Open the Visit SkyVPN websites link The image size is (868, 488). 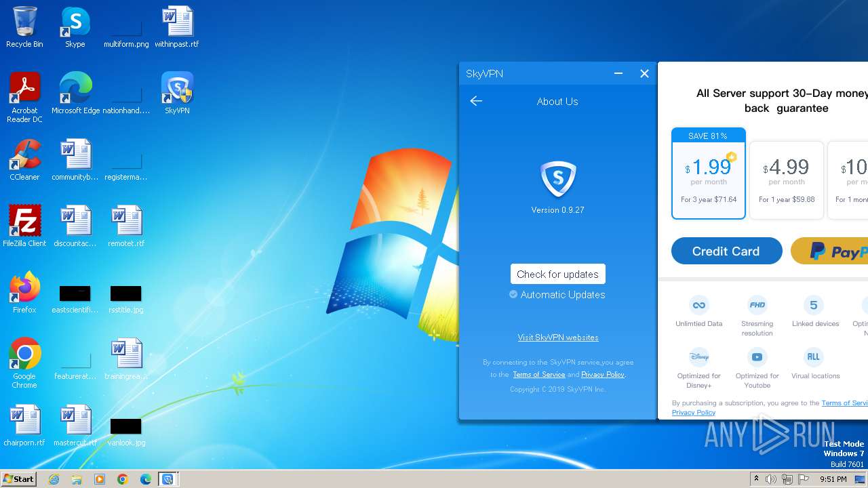pos(558,338)
